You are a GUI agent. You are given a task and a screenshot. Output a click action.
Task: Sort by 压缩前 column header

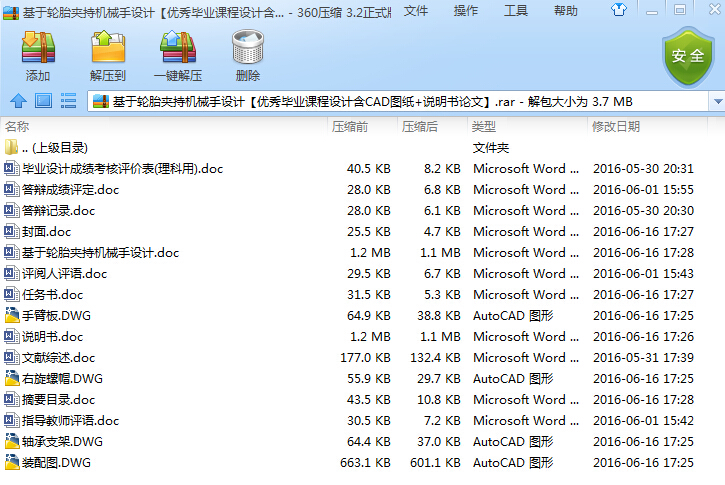pos(362,126)
